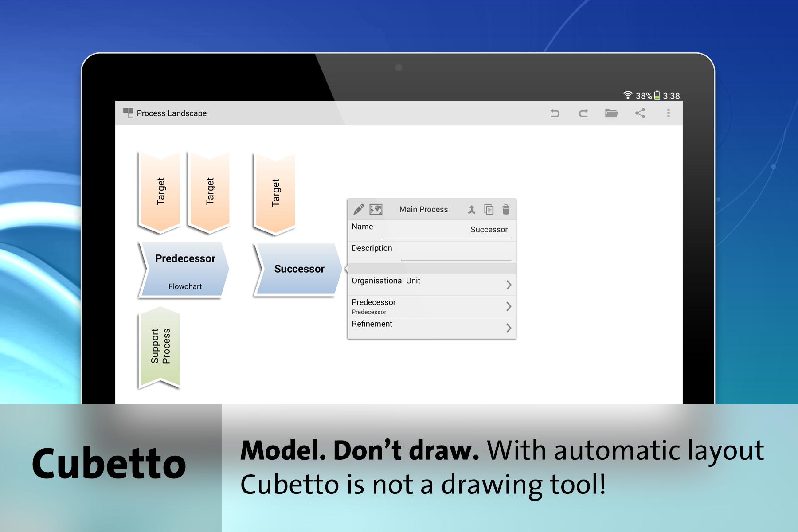This screenshot has height=532, width=798.
Task: Expand the Refinement row chevron
Action: coord(509,328)
